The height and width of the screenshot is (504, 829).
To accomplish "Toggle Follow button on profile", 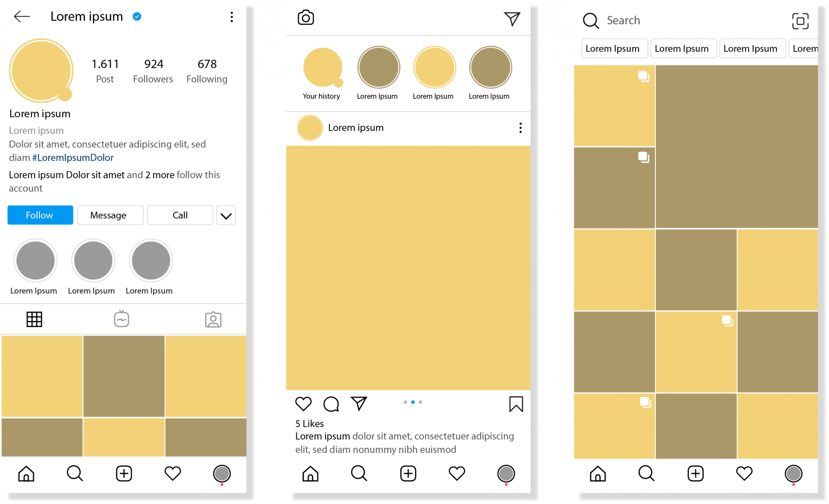I will point(38,214).
